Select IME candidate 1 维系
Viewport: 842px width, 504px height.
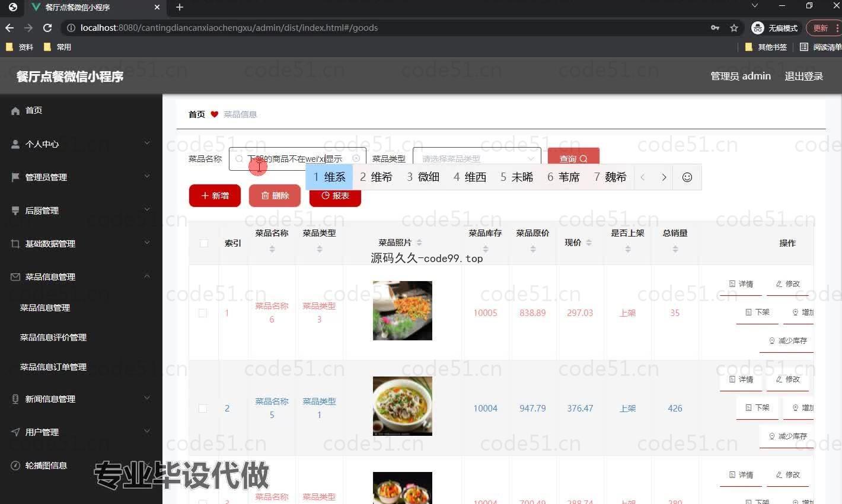(x=330, y=177)
